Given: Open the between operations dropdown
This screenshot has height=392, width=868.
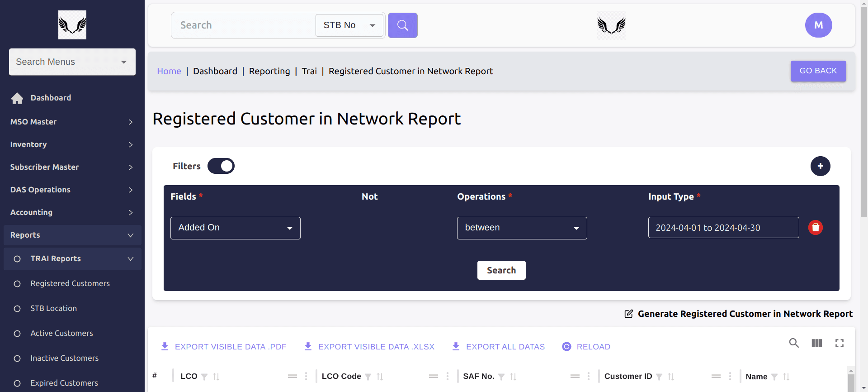Looking at the screenshot, I should (x=522, y=228).
